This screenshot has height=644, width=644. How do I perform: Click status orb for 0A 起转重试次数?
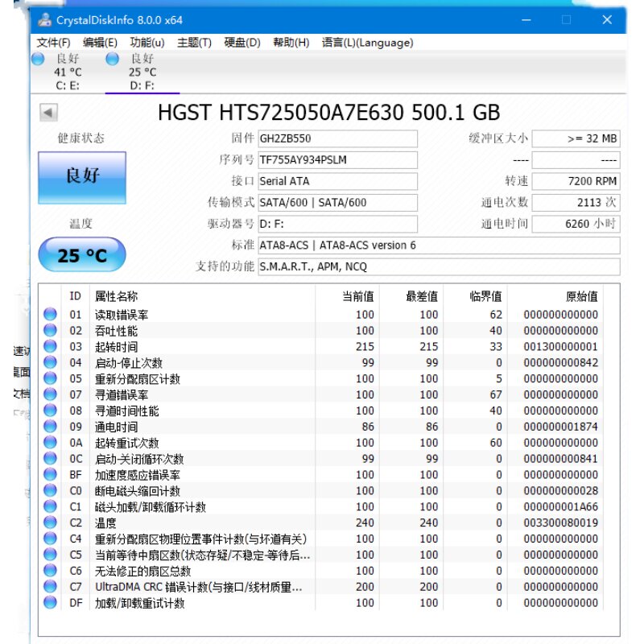[x=50, y=442]
